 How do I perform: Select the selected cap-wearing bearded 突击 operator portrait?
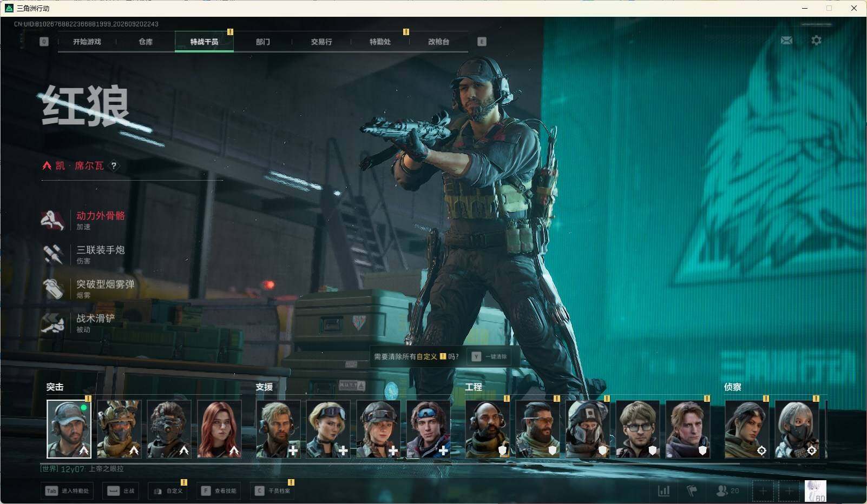69,429
